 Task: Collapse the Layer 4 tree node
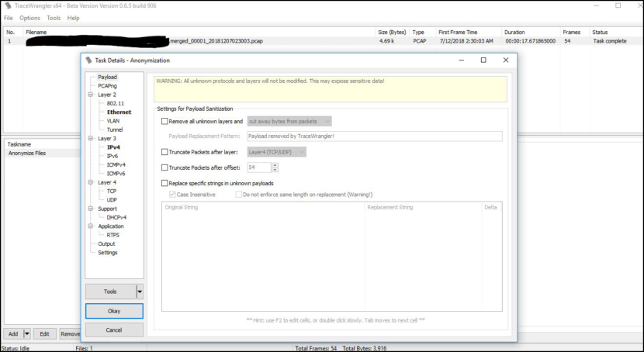pos(91,182)
